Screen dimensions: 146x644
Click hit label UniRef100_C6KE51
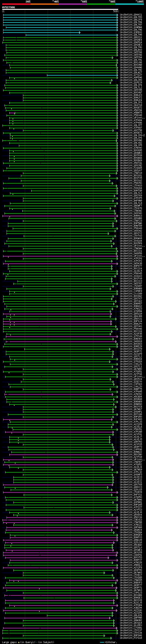click(x=131, y=555)
